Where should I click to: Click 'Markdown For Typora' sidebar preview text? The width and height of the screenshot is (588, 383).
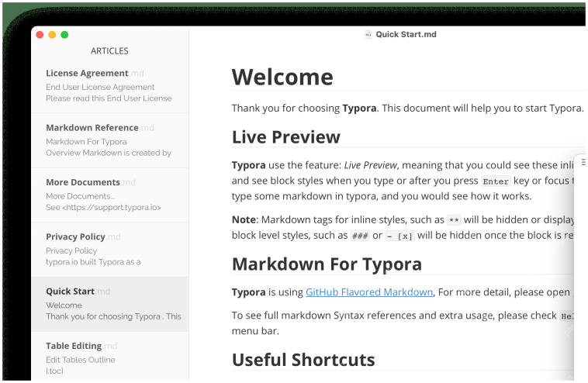[x=86, y=142]
